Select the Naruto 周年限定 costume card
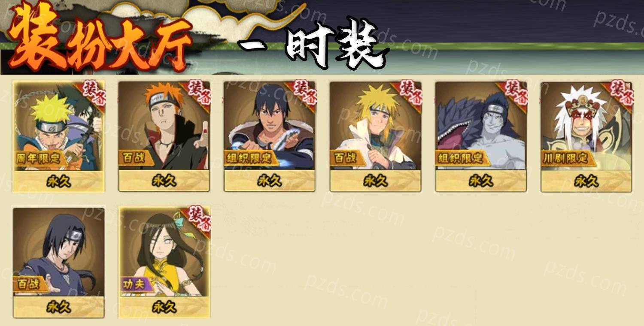 (59, 136)
